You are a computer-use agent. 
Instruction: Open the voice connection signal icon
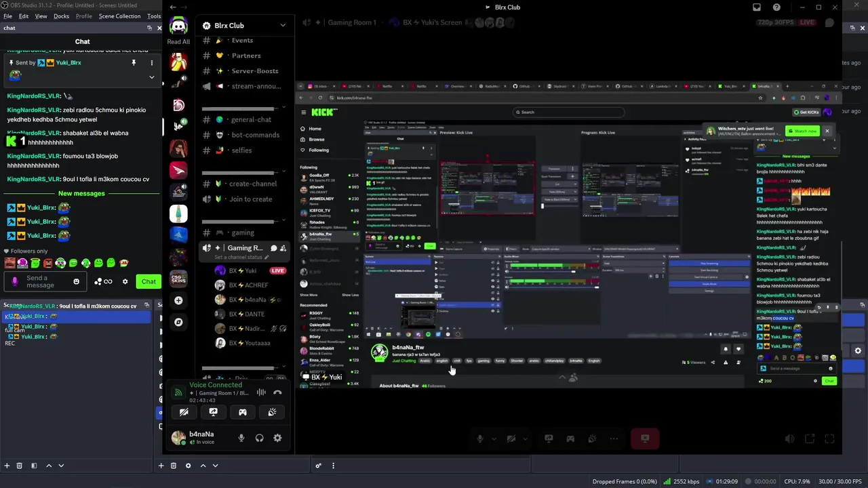(178, 392)
